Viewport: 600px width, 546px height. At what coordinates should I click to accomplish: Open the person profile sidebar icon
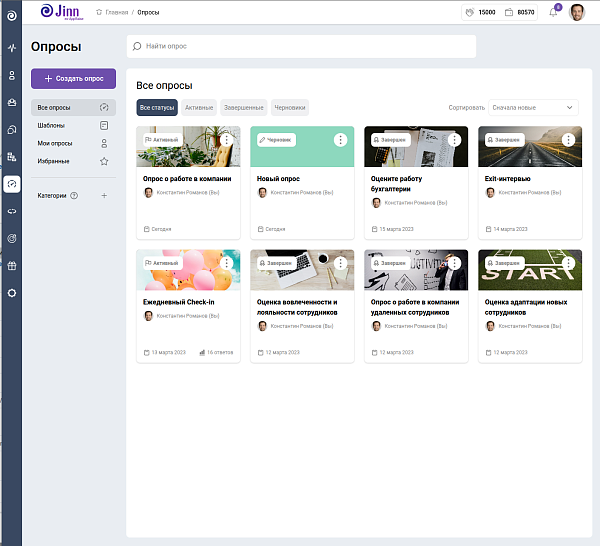coord(12,75)
